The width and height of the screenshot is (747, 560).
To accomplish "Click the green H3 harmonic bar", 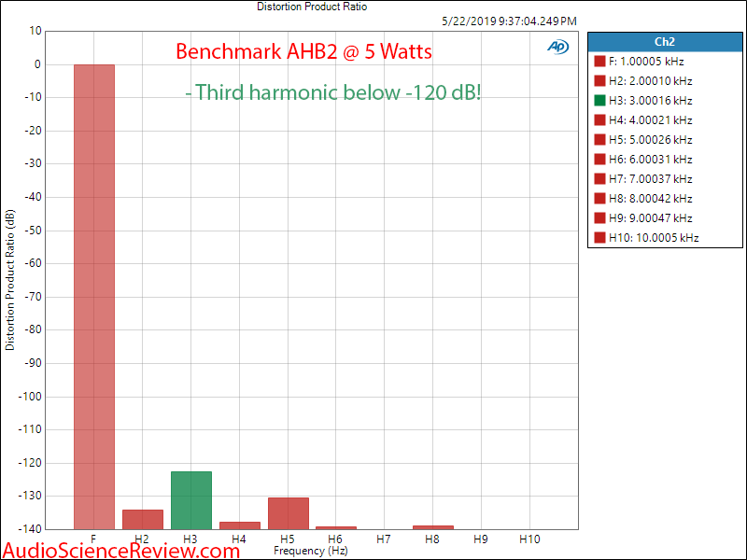I will [x=191, y=500].
